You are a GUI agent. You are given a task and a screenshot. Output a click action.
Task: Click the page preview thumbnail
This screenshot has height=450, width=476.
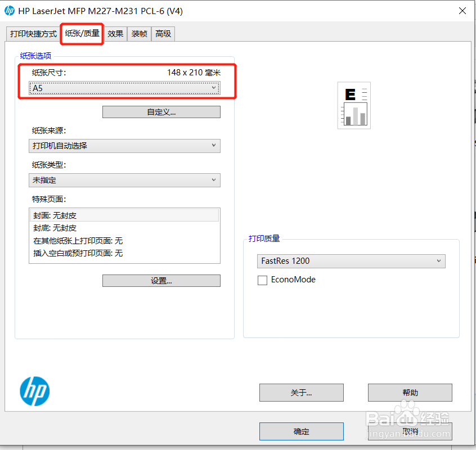click(354, 105)
